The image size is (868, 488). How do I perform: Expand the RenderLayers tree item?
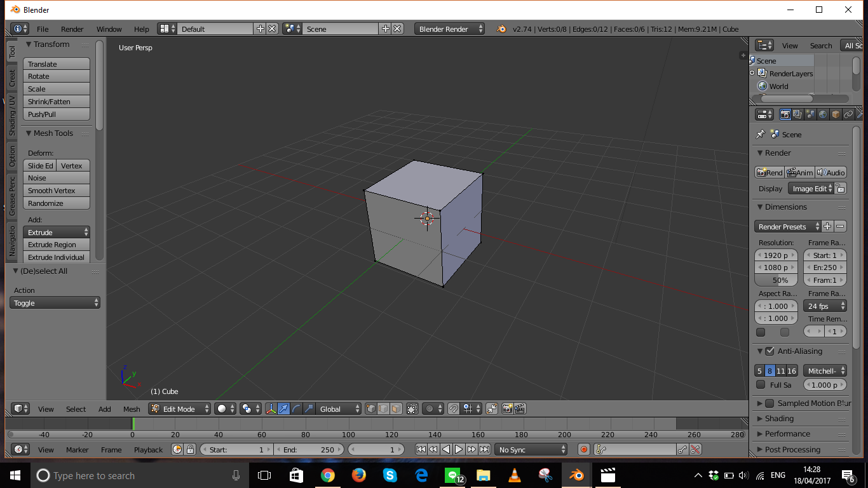(x=752, y=73)
